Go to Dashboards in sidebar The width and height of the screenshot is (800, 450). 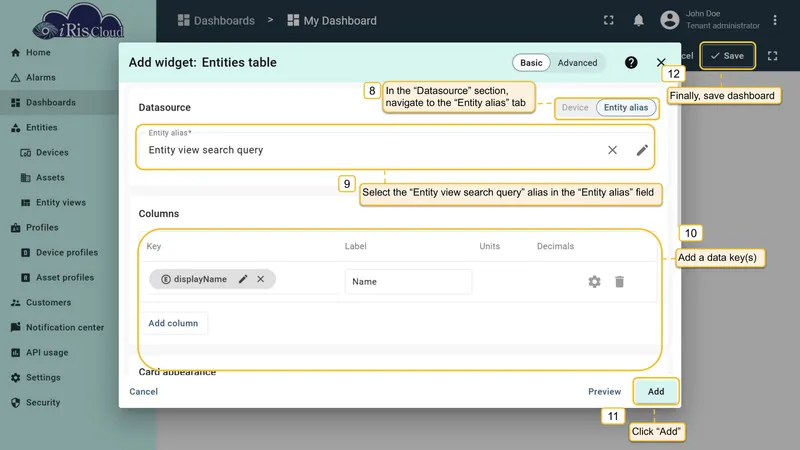[x=59, y=103]
